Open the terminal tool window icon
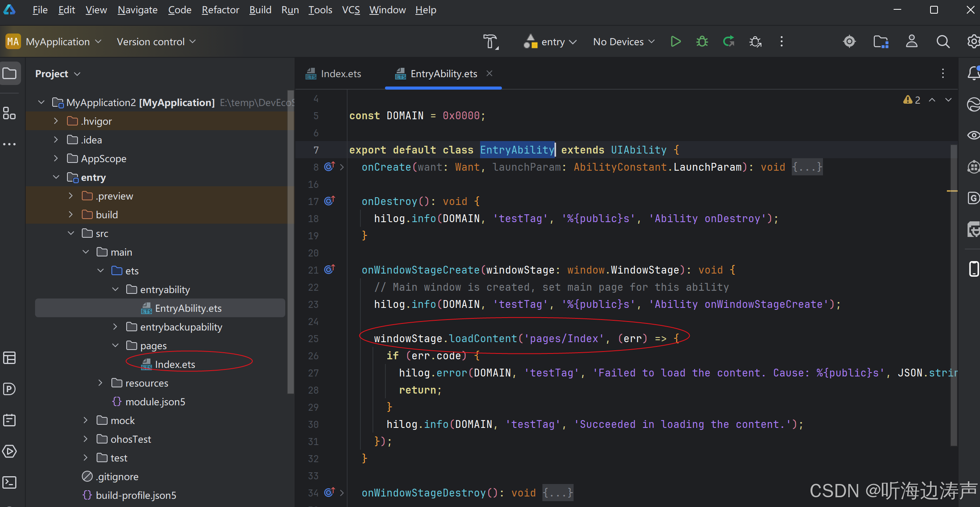This screenshot has width=980, height=507. coord(9,482)
